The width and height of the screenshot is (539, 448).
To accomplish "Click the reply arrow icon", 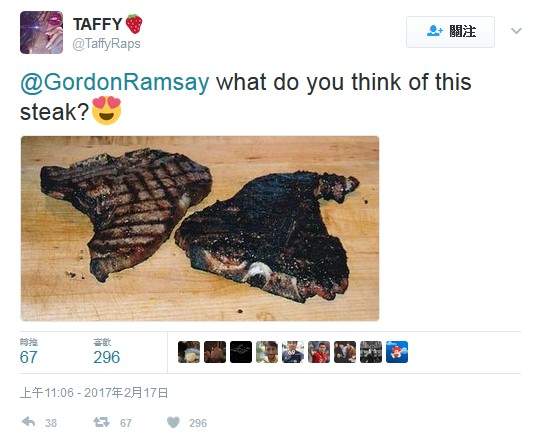I will tap(29, 422).
